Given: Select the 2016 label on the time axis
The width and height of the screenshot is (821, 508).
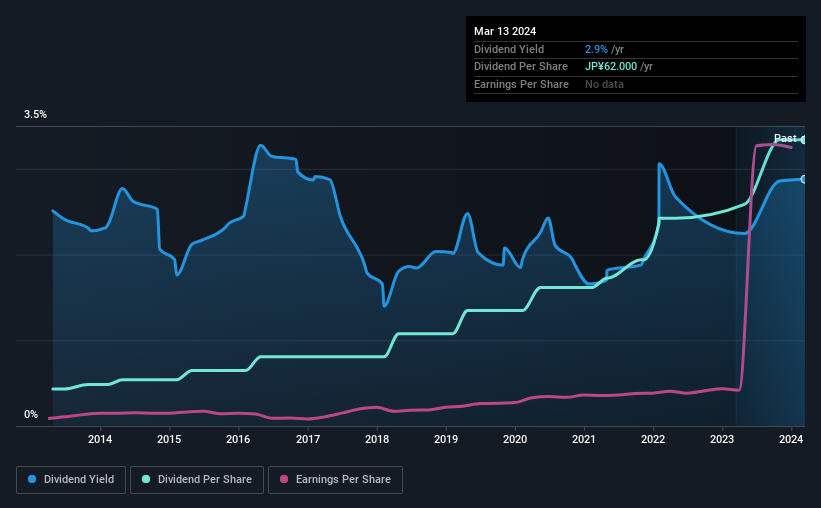Looking at the screenshot, I should tap(238, 439).
